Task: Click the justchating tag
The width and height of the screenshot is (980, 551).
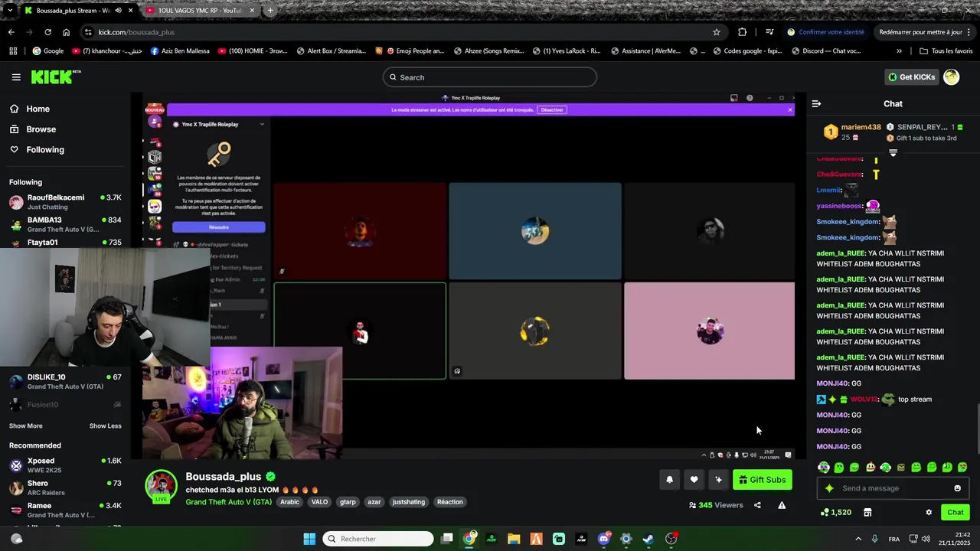Action: tap(408, 502)
